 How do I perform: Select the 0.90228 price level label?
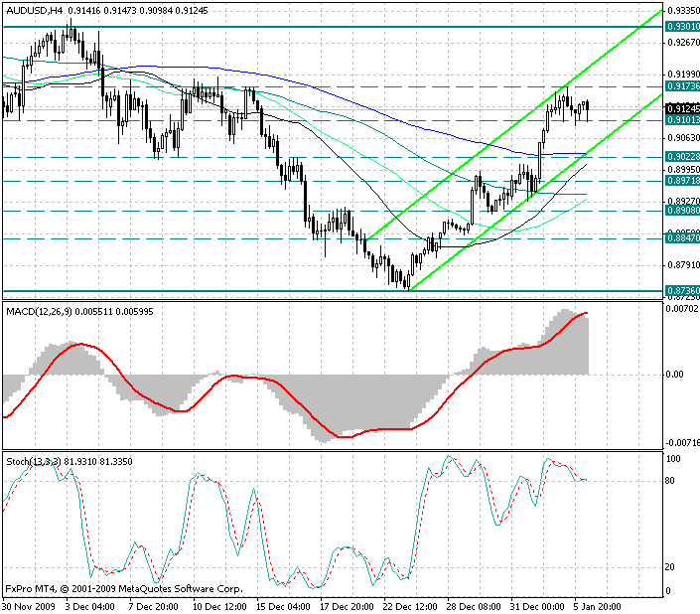[682, 156]
